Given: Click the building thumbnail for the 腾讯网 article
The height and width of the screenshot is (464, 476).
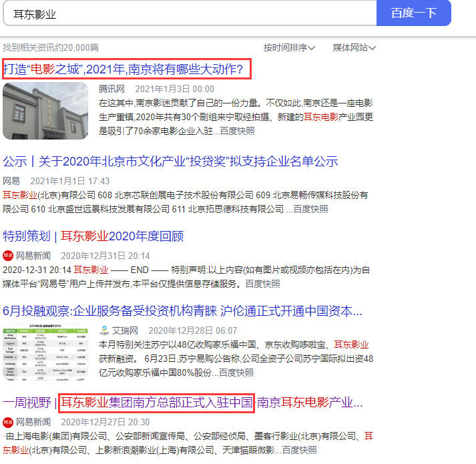Looking at the screenshot, I should [x=45, y=111].
